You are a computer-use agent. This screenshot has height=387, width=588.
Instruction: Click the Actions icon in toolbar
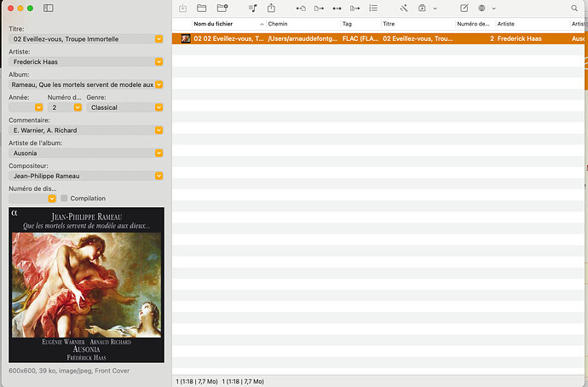[x=422, y=9]
